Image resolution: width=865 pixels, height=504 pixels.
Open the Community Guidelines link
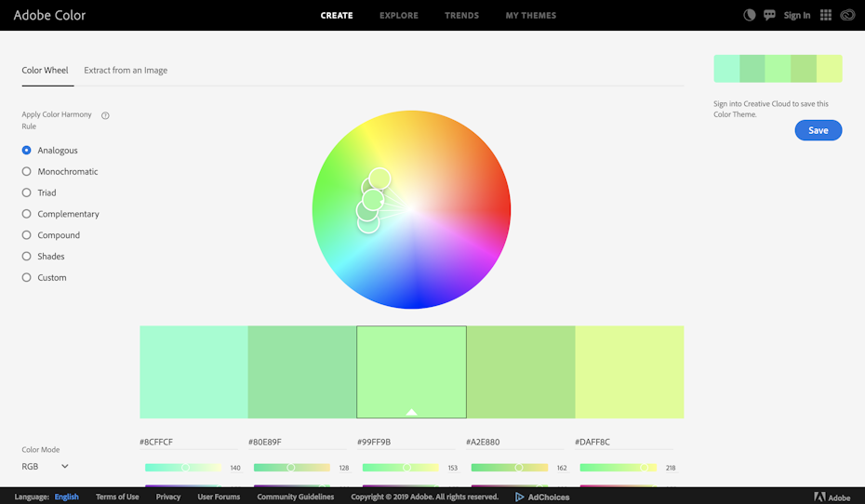[x=296, y=497]
